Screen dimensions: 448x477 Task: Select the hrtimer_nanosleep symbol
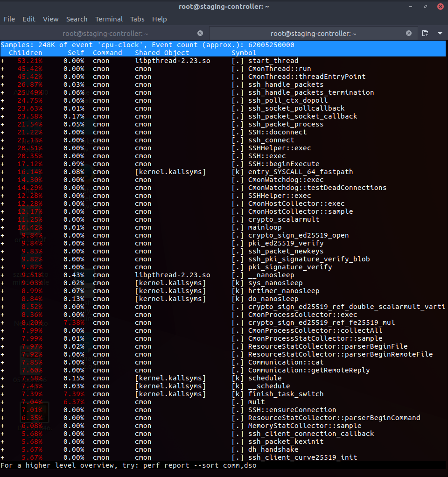pos(284,291)
